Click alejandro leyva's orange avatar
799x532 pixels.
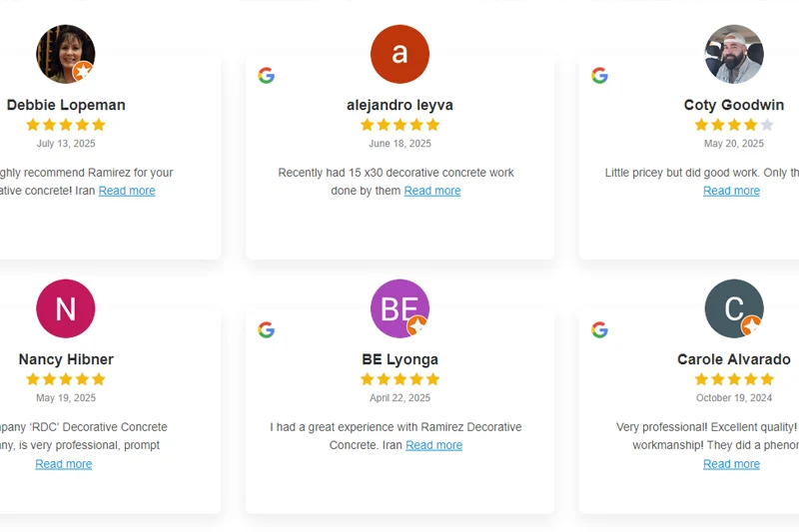click(x=399, y=54)
